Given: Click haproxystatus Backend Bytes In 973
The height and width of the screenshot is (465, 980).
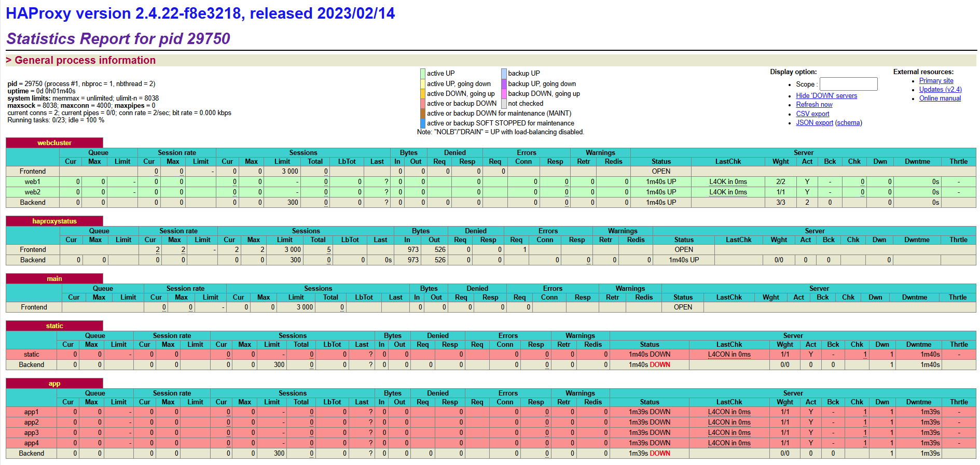Looking at the screenshot, I should [413, 260].
